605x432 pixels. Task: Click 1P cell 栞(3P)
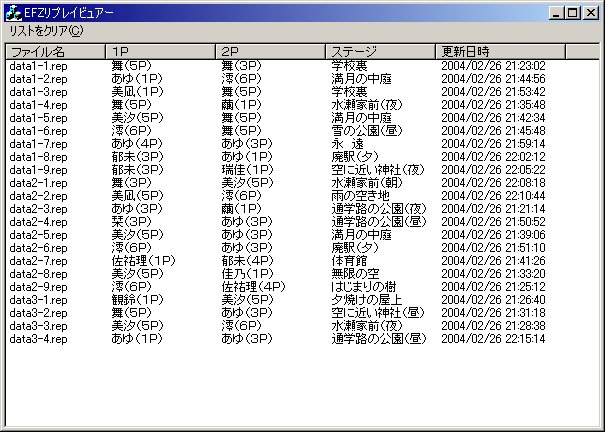coord(131,222)
